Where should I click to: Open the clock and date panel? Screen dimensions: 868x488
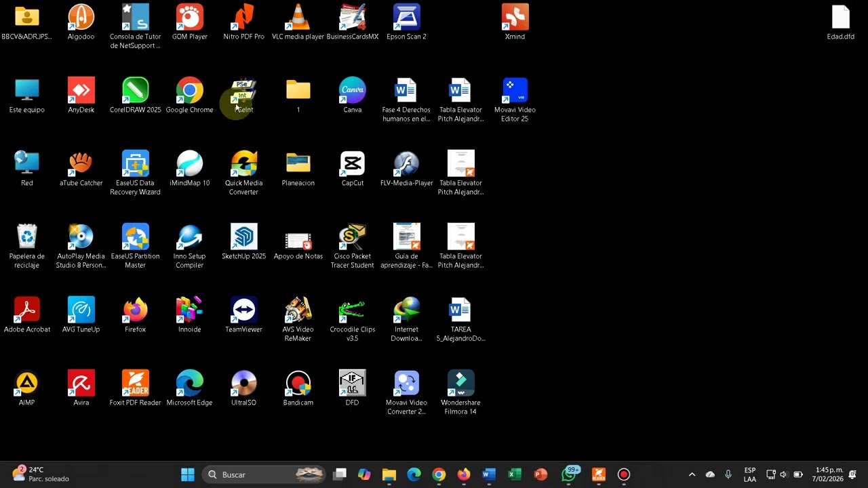[x=828, y=474]
